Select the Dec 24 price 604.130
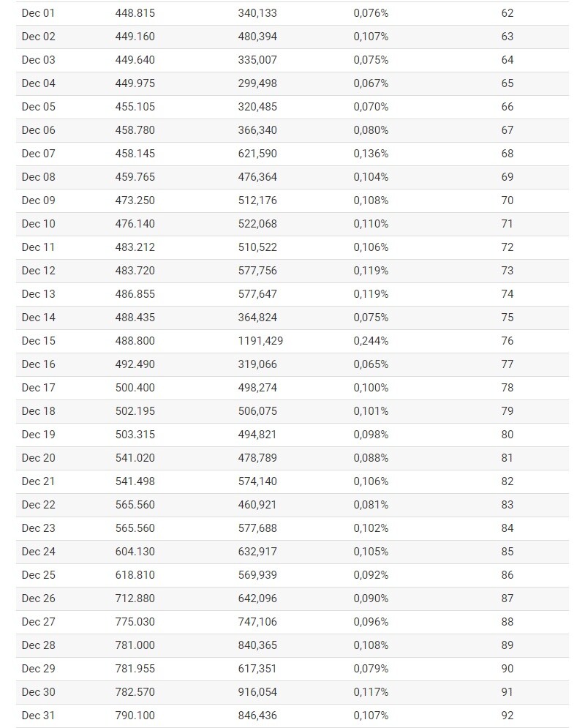The width and height of the screenshot is (585, 728). coord(135,552)
